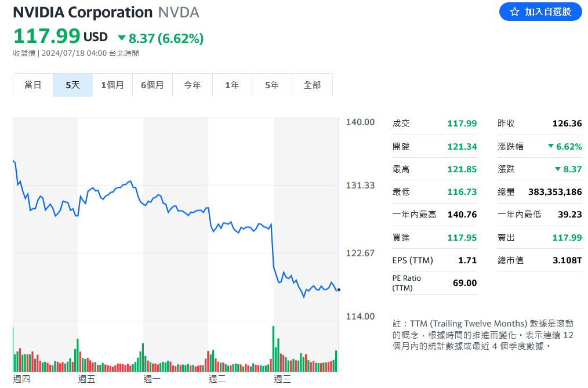Image resolution: width=588 pixels, height=388 pixels.
Task: Click the NVIDIA Corporation title
Action: tap(83, 12)
